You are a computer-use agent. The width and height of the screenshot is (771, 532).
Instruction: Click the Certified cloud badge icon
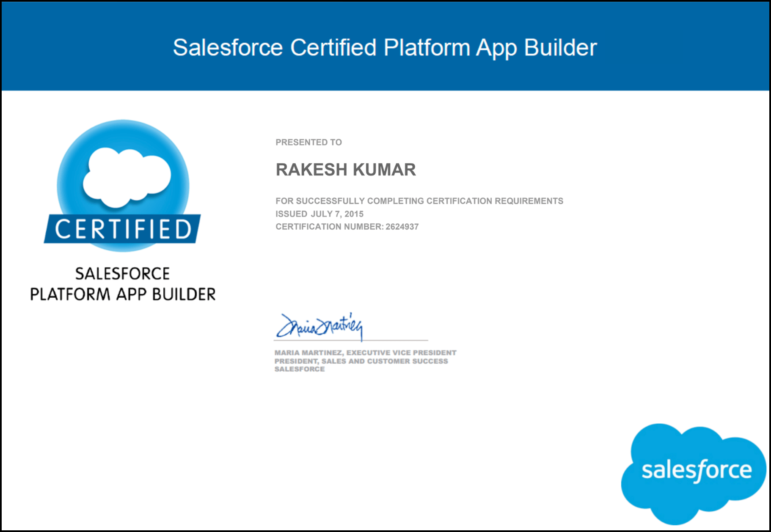click(x=123, y=185)
